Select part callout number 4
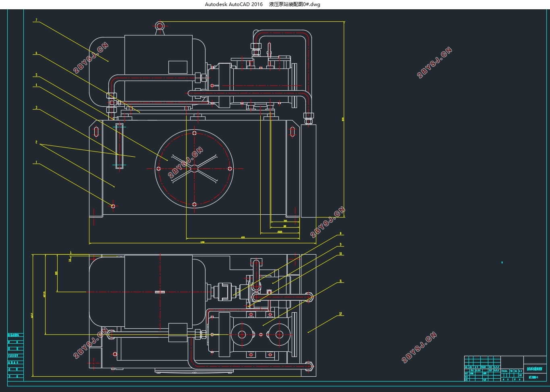The width and height of the screenshot is (550, 392). [x=36, y=85]
